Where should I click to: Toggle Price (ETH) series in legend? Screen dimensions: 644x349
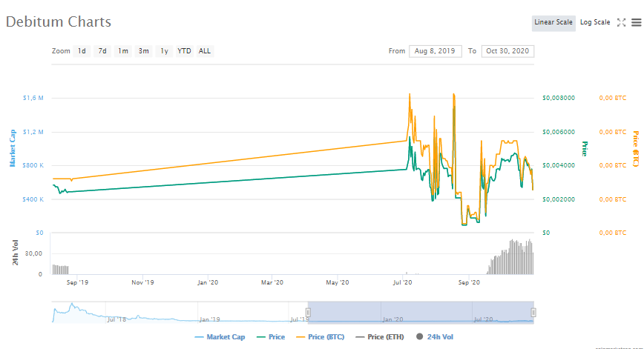(x=380, y=336)
